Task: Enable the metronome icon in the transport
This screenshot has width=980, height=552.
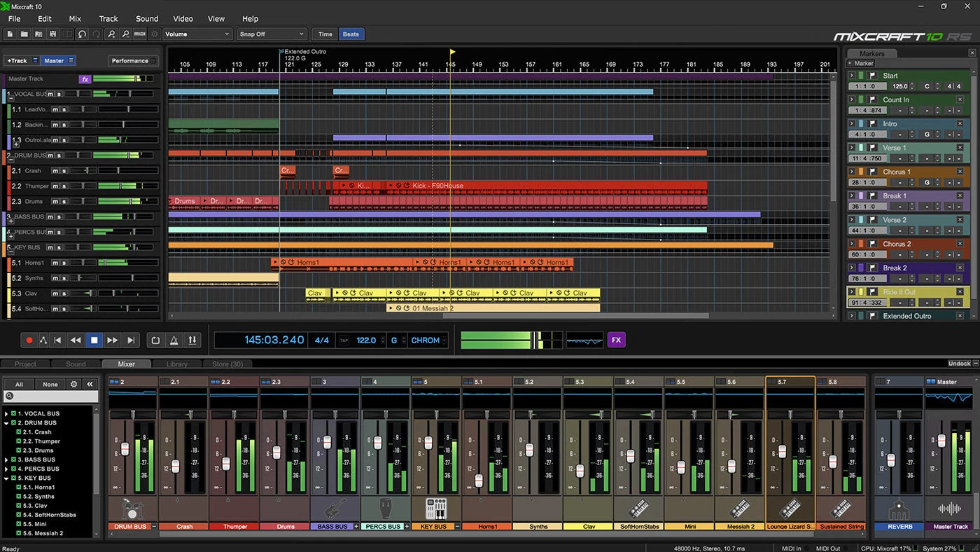Action: tap(174, 340)
